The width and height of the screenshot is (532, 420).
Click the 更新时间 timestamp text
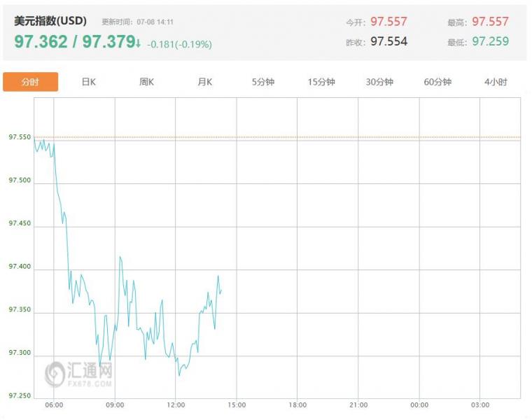(137, 22)
